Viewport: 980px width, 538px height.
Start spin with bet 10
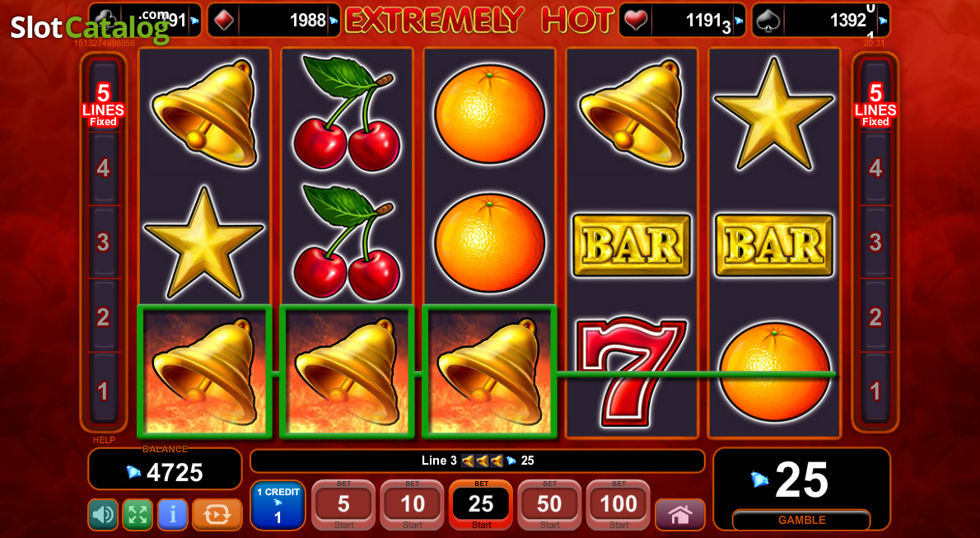413,505
